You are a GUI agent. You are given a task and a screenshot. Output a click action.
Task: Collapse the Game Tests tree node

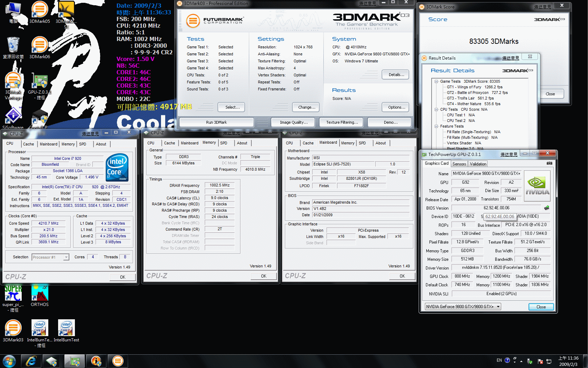coord(436,81)
